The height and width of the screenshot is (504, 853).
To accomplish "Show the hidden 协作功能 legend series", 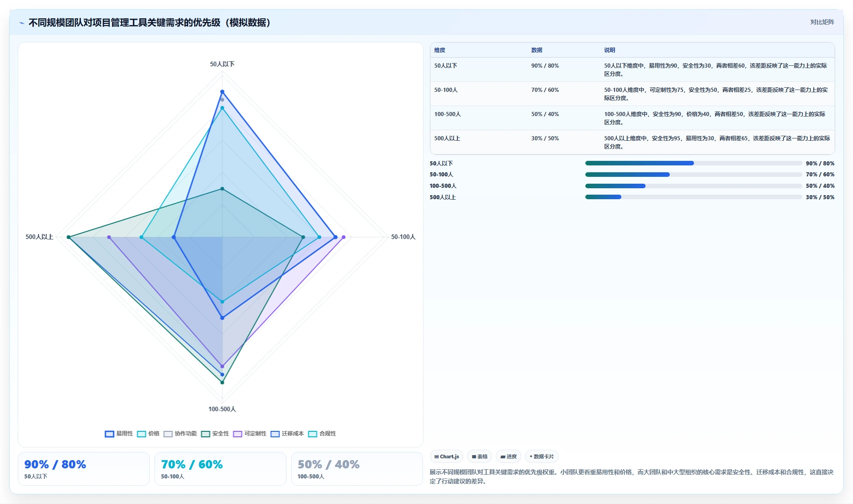I will click(x=180, y=434).
